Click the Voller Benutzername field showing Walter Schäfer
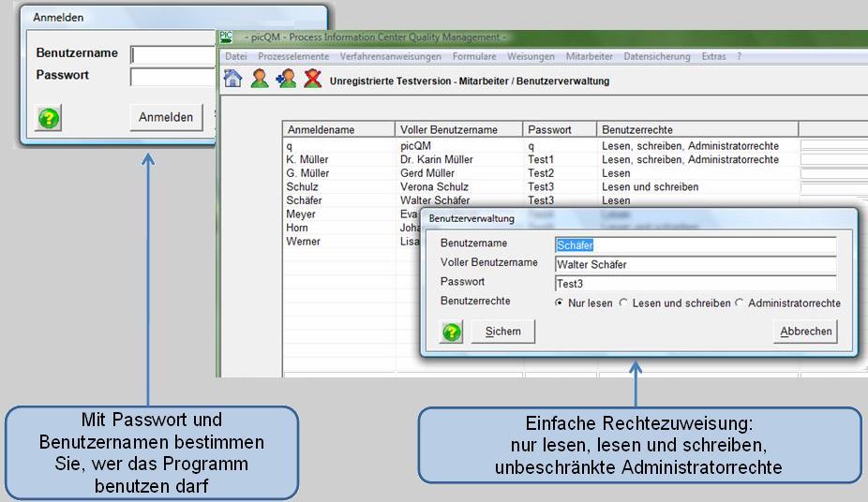The width and height of the screenshot is (868, 502). pos(694,265)
